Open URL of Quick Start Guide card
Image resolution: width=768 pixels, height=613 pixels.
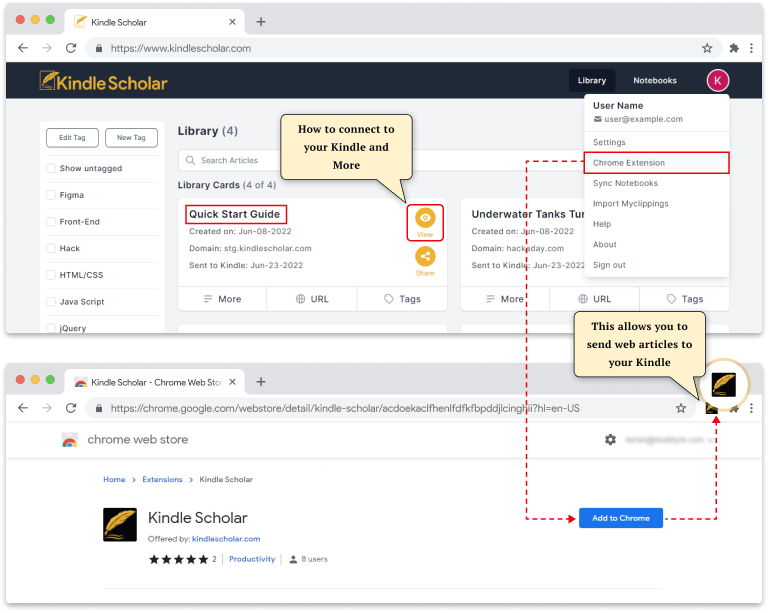312,299
